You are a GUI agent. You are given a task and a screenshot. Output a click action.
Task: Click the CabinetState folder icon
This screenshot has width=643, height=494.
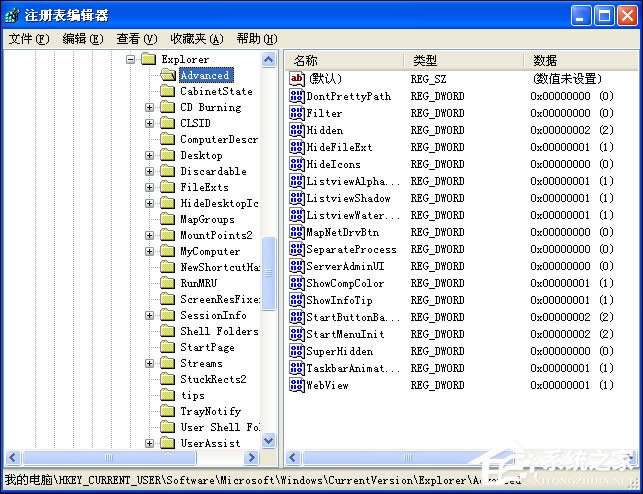pos(167,91)
